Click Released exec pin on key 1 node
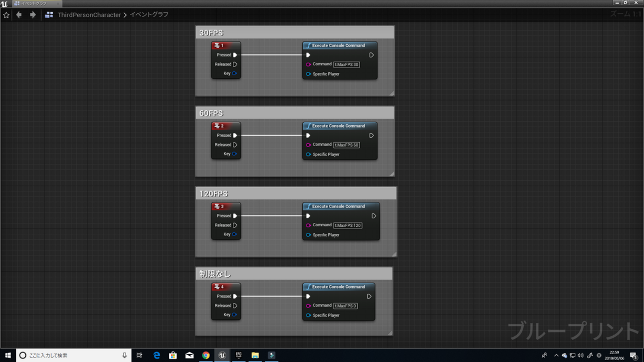Viewport: 644px width, 362px height. [235, 64]
